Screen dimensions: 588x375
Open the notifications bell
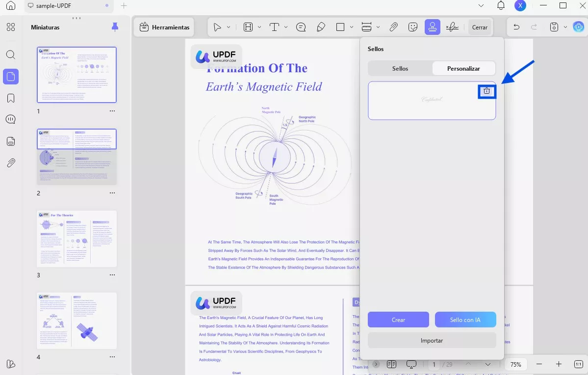(501, 5)
